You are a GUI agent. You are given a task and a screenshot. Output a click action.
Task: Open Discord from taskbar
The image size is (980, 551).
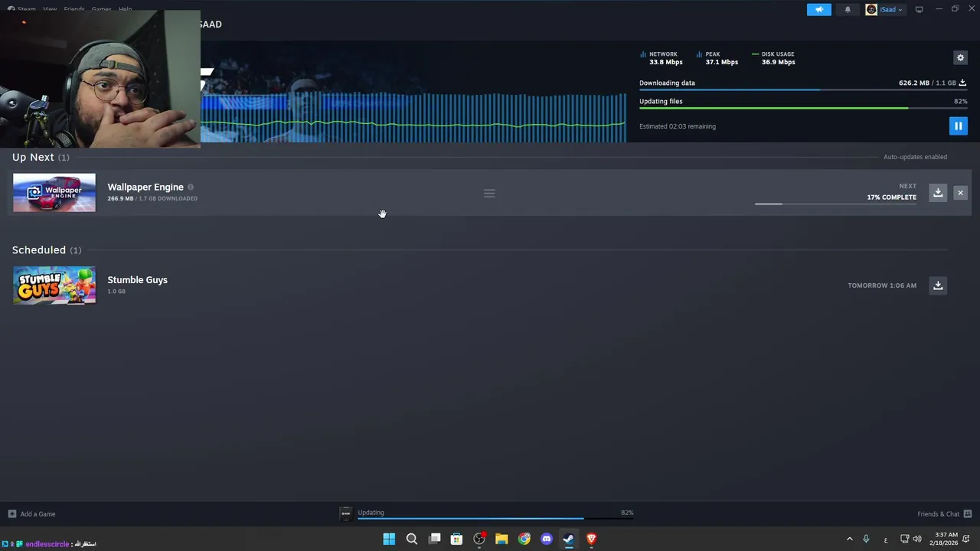[547, 539]
